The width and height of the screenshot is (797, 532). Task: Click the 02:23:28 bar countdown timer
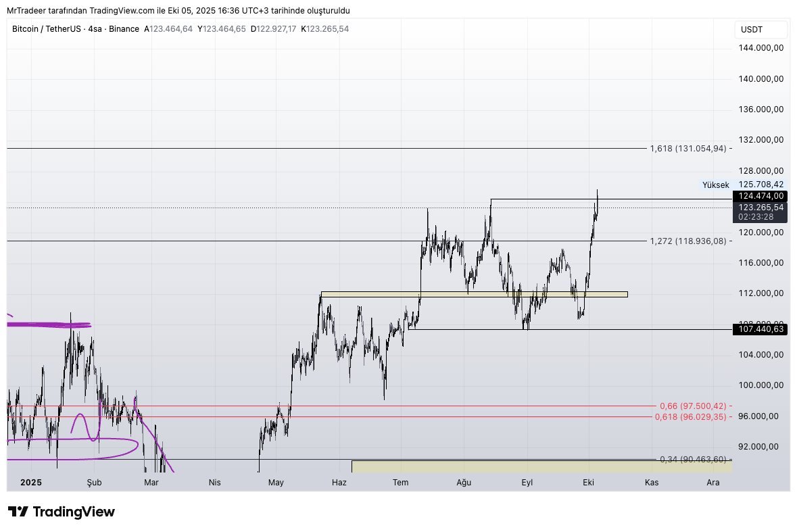(756, 217)
